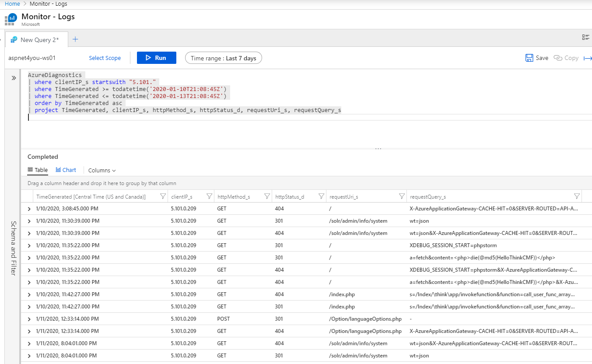Open the Time range selector
Viewport: 592px width, 364px height.
point(223,58)
